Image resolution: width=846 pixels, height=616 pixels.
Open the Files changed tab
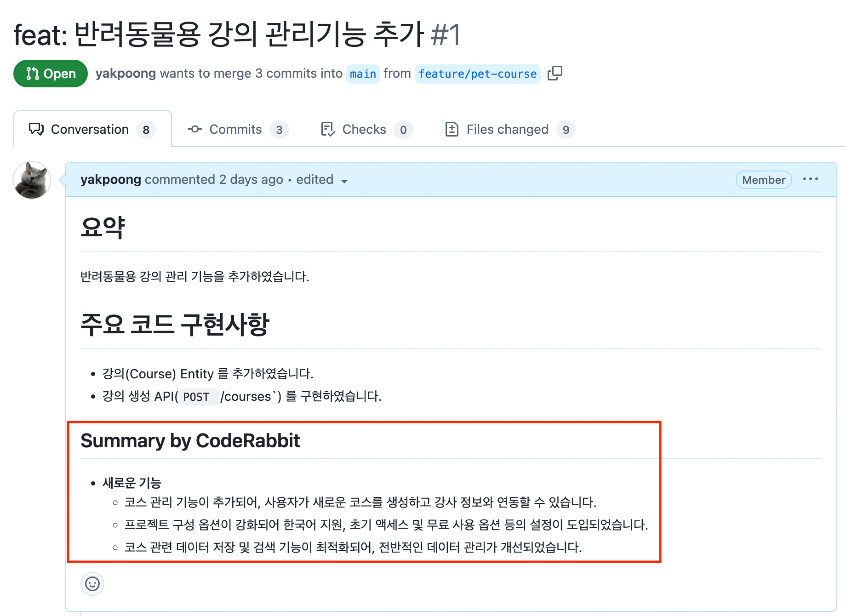510,129
